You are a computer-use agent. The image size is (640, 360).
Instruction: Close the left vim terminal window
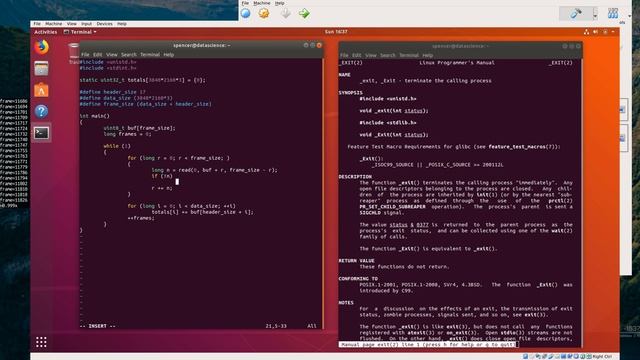[319, 45]
